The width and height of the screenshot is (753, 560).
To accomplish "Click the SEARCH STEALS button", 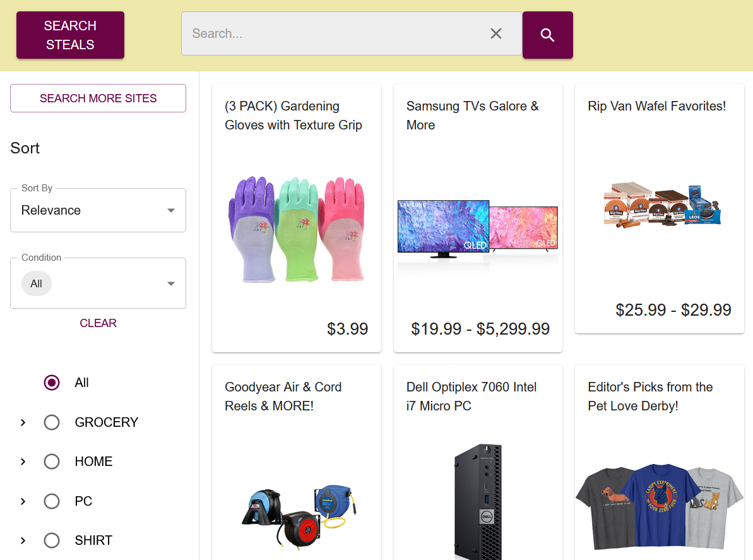I will (69, 35).
